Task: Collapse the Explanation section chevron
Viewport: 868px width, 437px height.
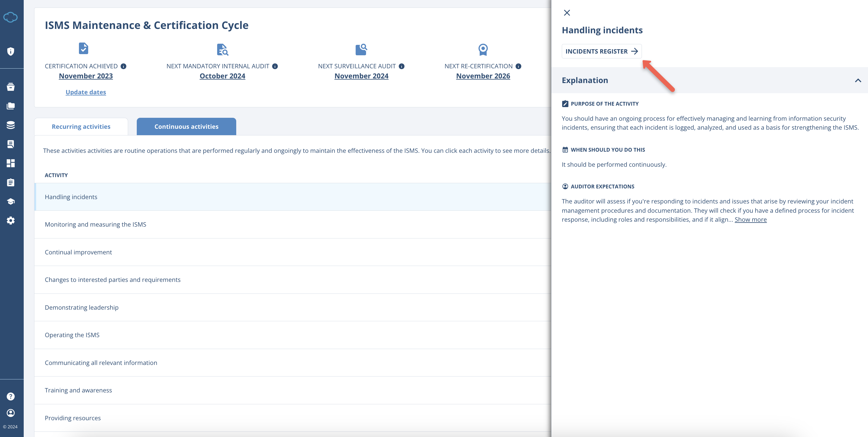Action: click(x=858, y=80)
